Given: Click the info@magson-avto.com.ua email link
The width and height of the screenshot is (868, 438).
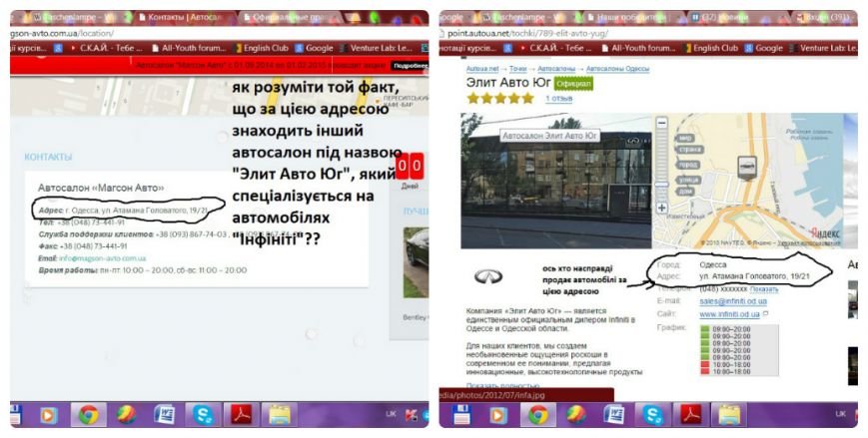Looking at the screenshot, I should pos(103,258).
